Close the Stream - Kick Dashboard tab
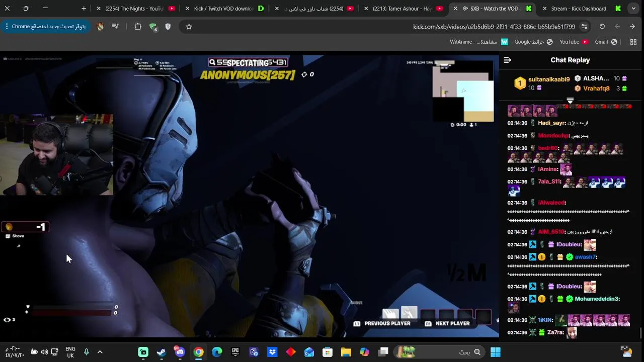The width and height of the screenshot is (644, 362). 544,9
